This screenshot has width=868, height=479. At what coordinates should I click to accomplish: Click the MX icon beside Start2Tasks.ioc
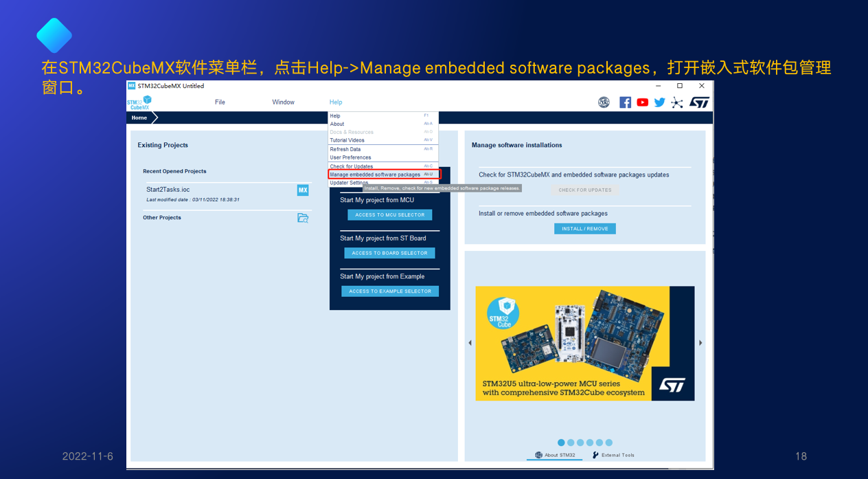[x=302, y=190]
